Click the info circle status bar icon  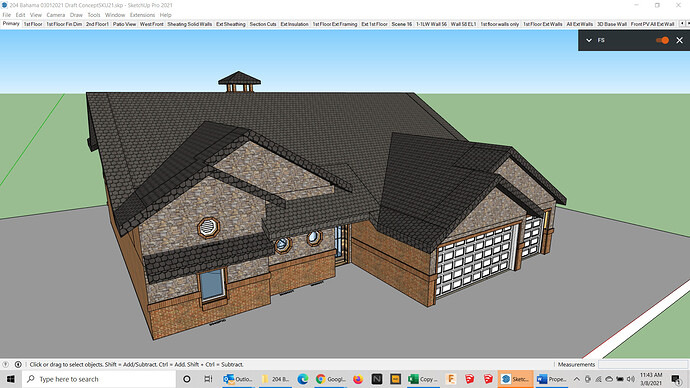coord(18,364)
